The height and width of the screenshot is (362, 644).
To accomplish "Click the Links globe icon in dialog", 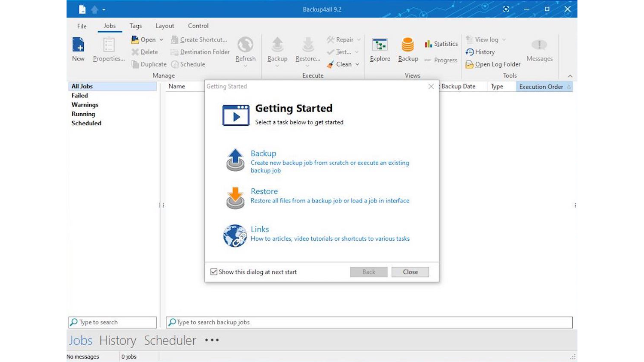I will pyautogui.click(x=235, y=235).
